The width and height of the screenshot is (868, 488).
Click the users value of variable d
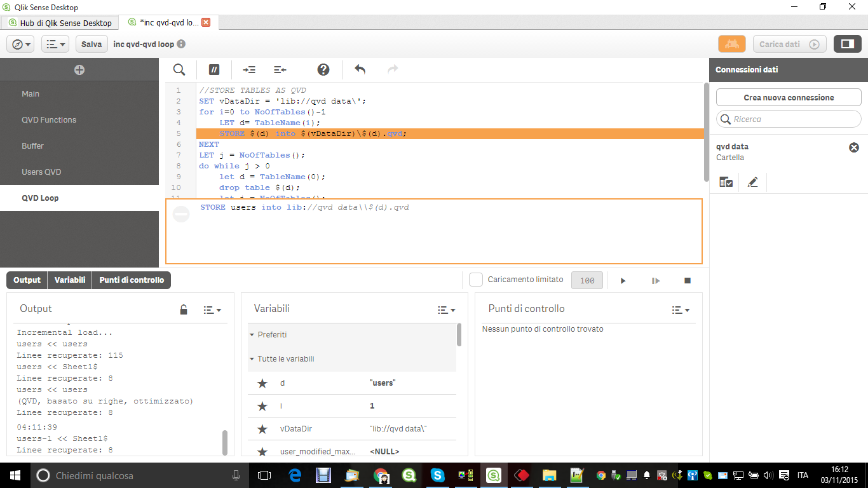click(383, 383)
